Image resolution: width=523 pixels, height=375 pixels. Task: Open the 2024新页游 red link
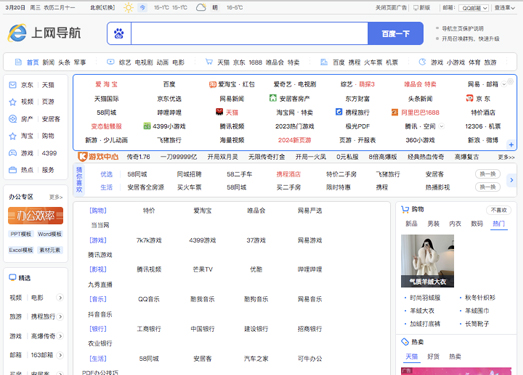point(295,140)
